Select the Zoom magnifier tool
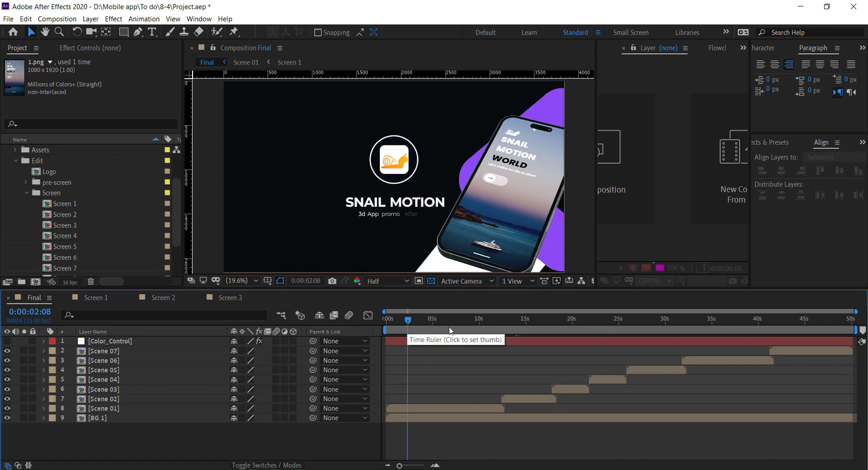Image resolution: width=868 pixels, height=470 pixels. coord(59,32)
